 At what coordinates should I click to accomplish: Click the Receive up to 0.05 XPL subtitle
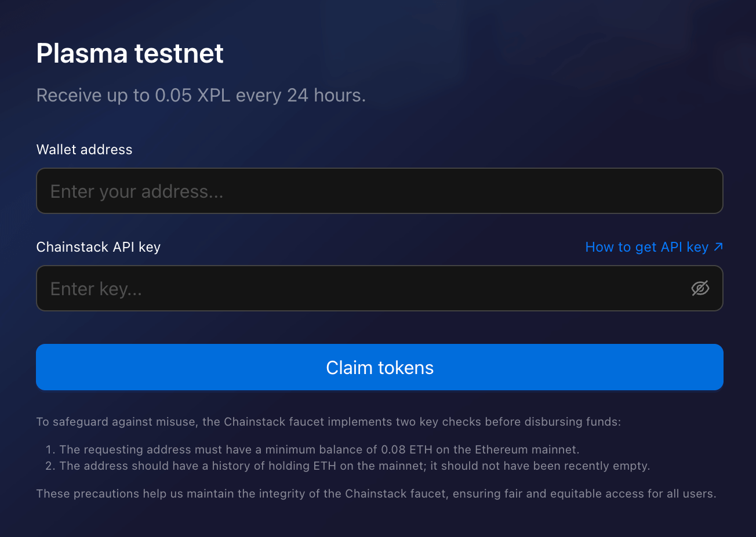201,95
